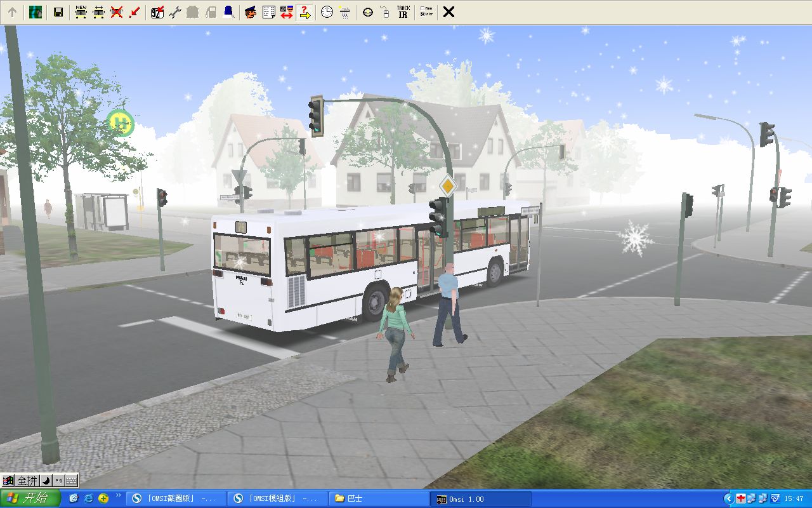Click the blue warning beacon icon
812x508 pixels.
coord(228,12)
